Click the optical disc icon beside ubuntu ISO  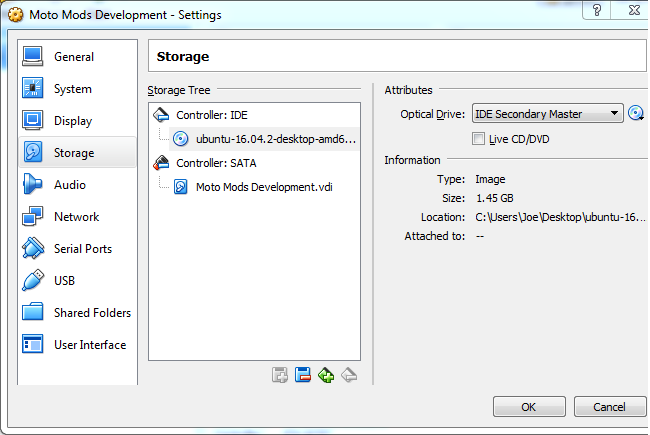coord(180,139)
